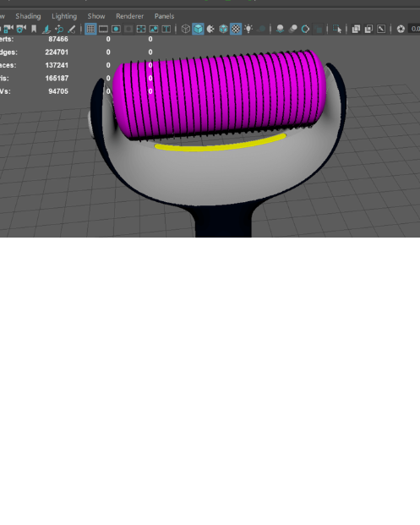
Task: Click the edge count 224701
Action: (57, 52)
